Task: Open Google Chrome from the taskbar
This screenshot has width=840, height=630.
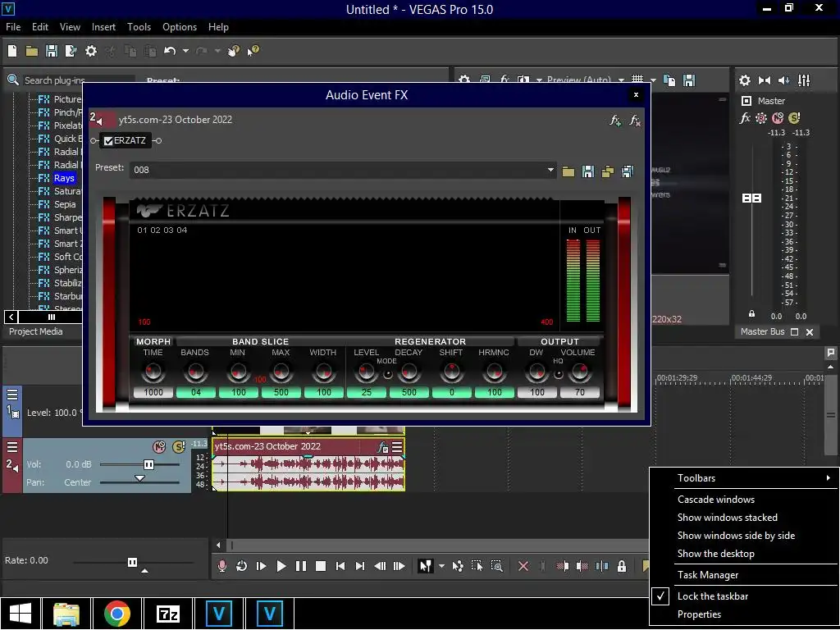Action: (116, 613)
